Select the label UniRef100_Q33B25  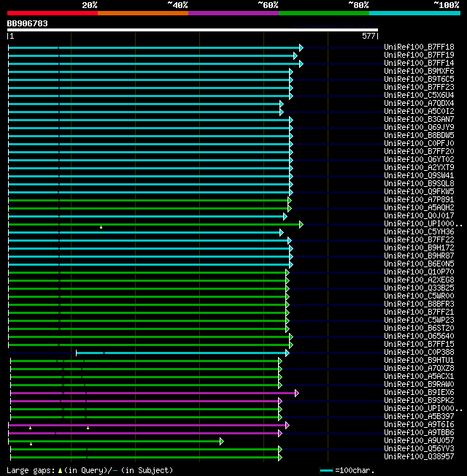click(x=419, y=288)
